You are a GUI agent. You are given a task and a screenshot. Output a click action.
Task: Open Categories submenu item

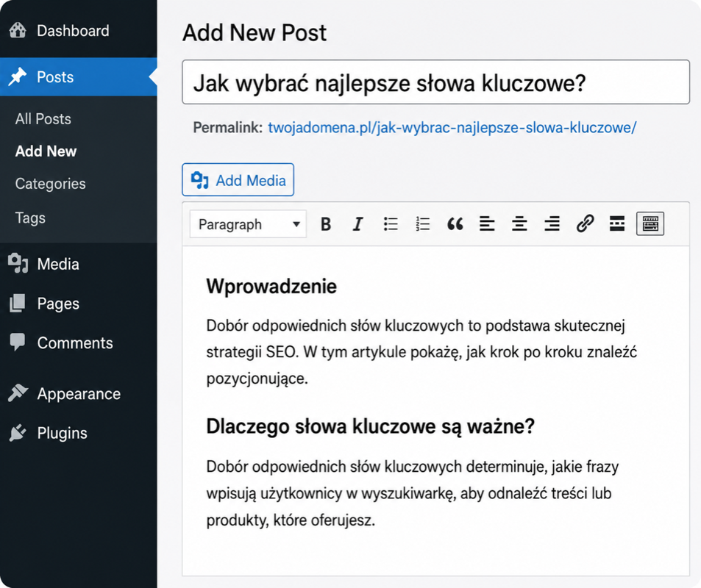tap(51, 184)
